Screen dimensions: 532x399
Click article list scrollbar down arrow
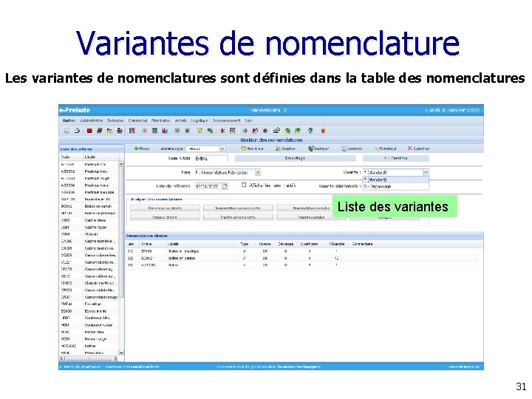(x=121, y=352)
